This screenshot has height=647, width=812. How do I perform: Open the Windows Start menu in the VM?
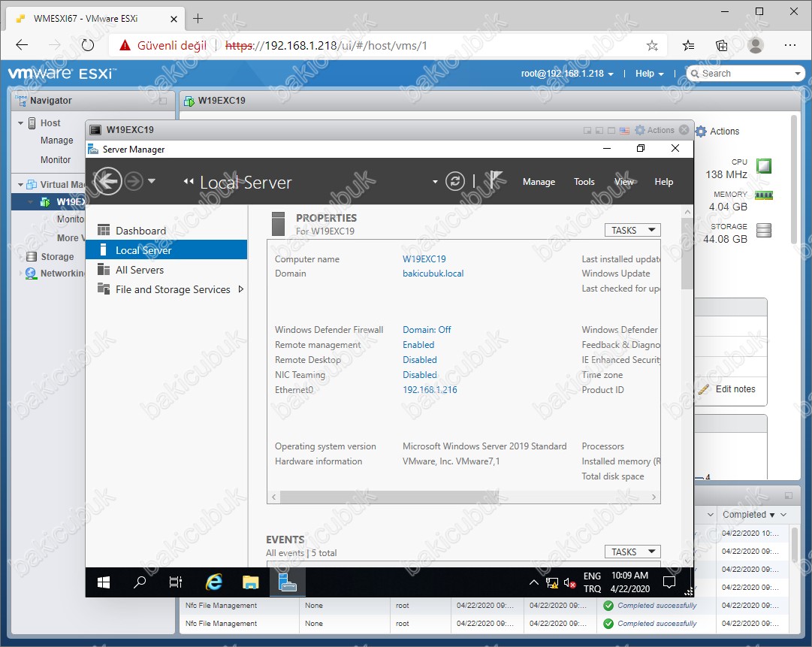pos(104,583)
